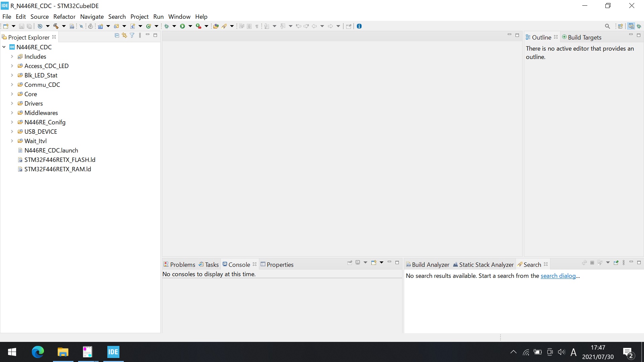644x362 pixels.
Task: Open the notification center icon
Action: point(628,353)
